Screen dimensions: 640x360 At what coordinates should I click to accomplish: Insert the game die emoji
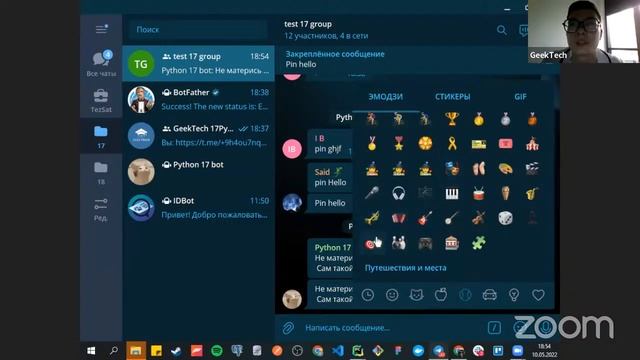[505, 218]
